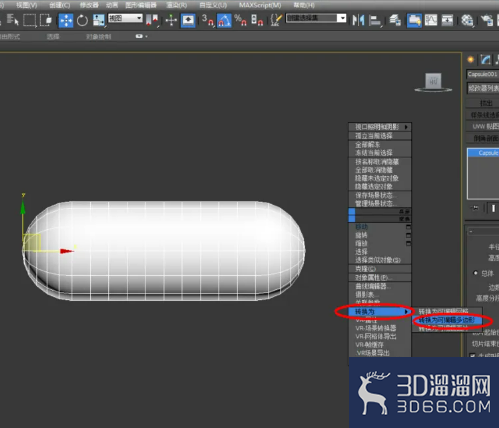Viewport: 499px width, 428px height.
Task: Open the Layer Manager
Action: (395, 20)
